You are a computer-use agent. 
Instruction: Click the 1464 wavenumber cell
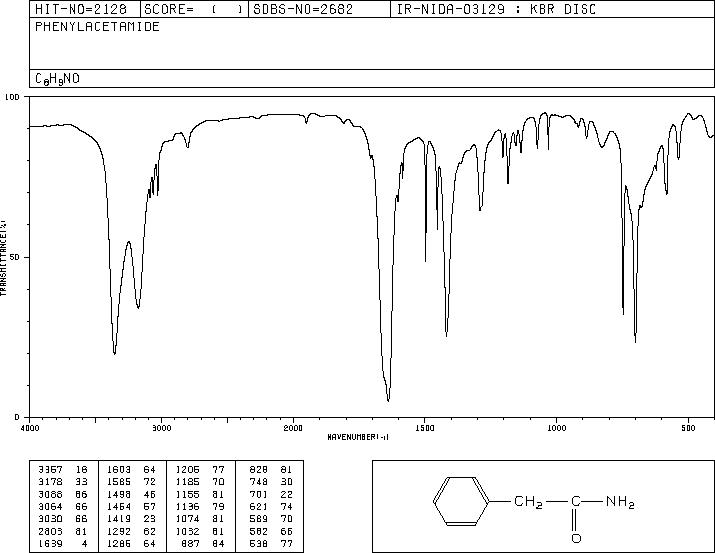click(x=119, y=506)
